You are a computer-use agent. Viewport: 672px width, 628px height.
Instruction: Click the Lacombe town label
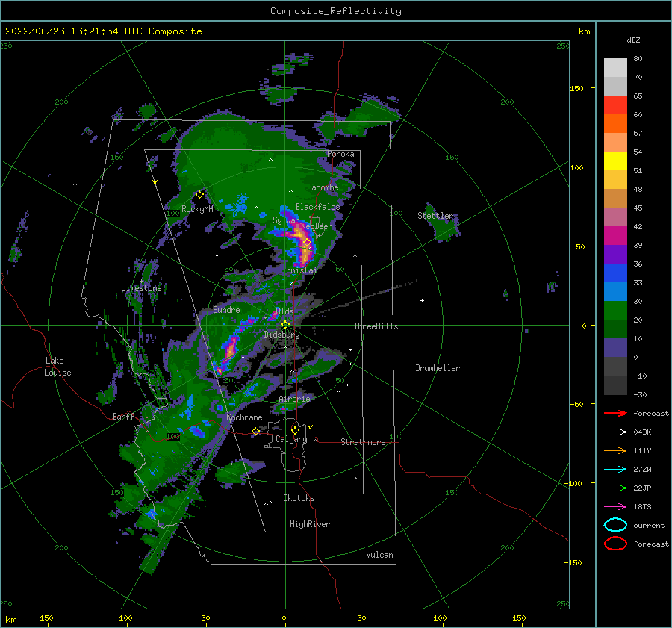323,187
